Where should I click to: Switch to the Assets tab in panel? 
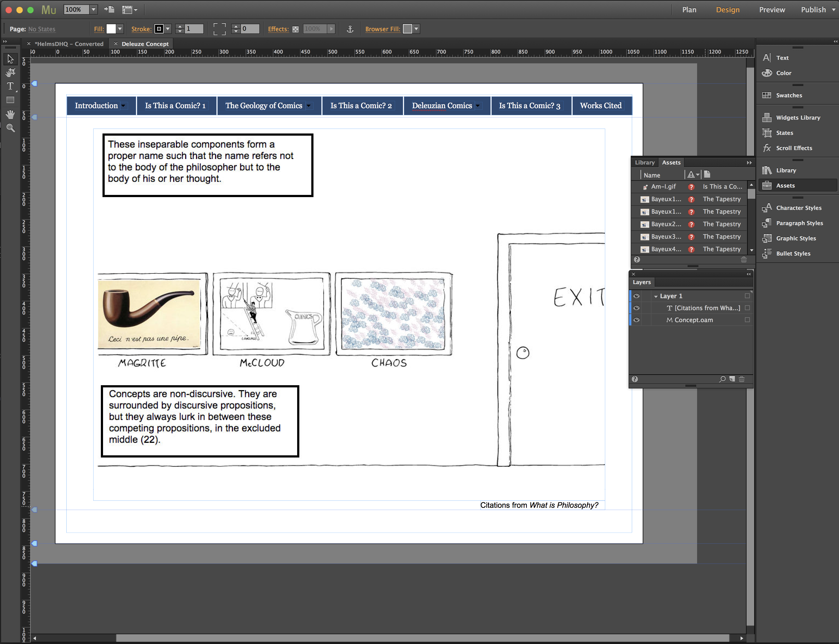point(672,162)
